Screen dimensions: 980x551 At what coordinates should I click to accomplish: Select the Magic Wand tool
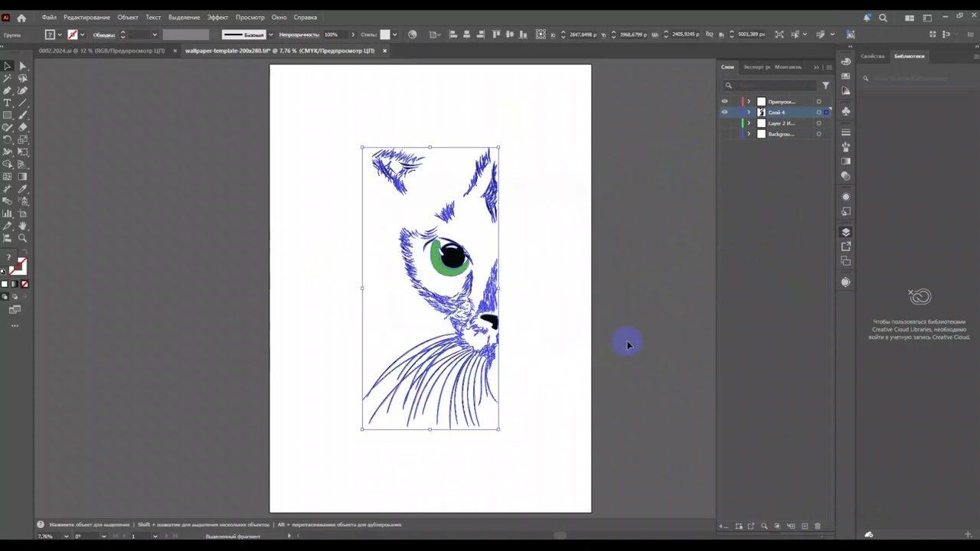[8, 78]
